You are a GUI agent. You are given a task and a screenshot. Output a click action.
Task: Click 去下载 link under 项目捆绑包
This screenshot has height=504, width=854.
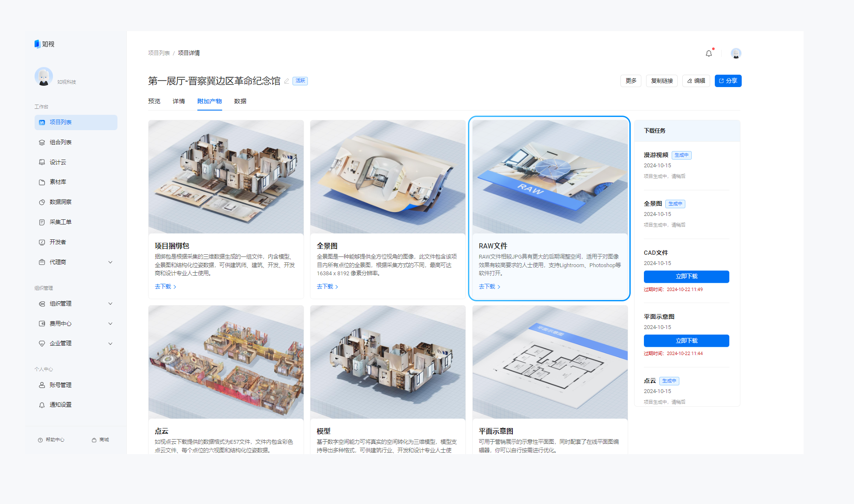(x=165, y=287)
